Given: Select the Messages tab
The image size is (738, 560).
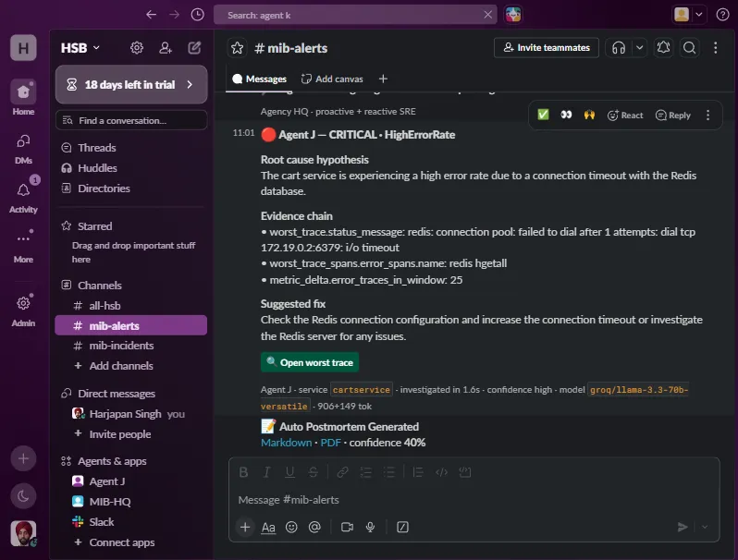Looking at the screenshot, I should [x=259, y=79].
